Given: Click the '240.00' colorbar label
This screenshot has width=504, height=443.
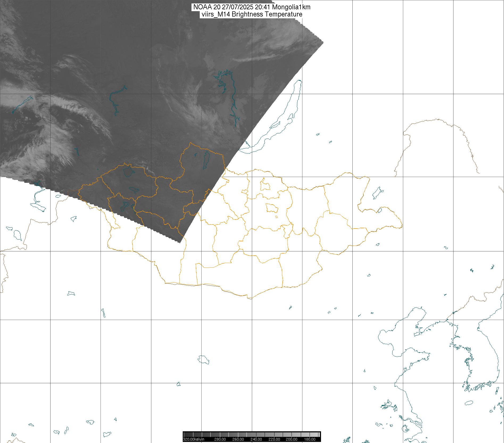Looking at the screenshot, I should click(x=256, y=439).
